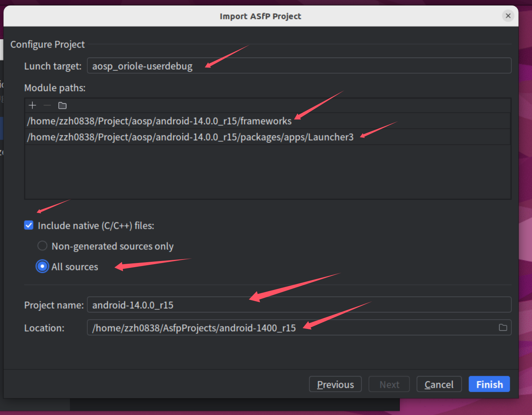532x415 pixels.
Task: Click empty area in Module paths list
Action: click(267, 171)
